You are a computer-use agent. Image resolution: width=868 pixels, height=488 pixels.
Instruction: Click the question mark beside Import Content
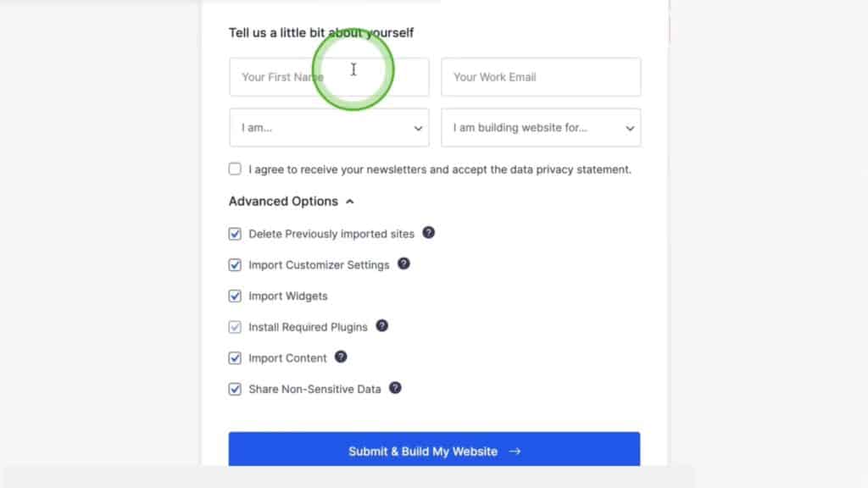341,358
